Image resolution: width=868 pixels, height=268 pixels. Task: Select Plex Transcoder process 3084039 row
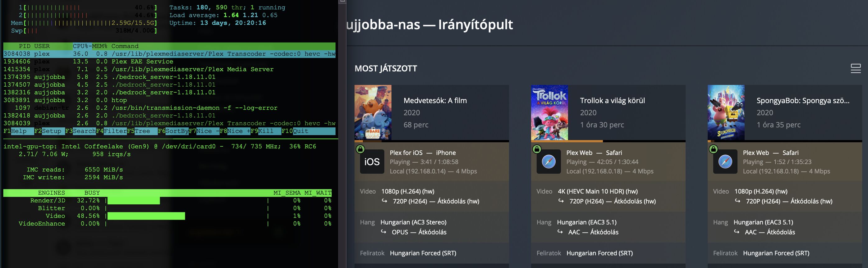pyautogui.click(x=169, y=123)
